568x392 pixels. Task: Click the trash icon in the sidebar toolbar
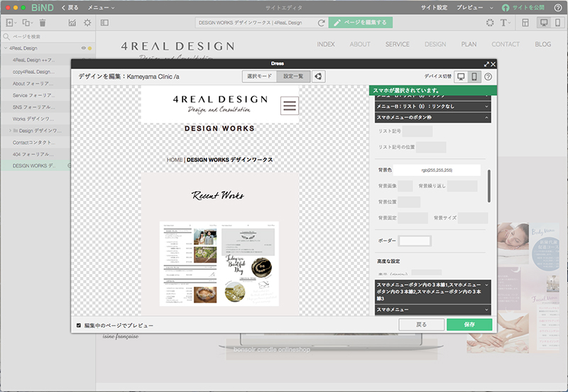[x=43, y=23]
